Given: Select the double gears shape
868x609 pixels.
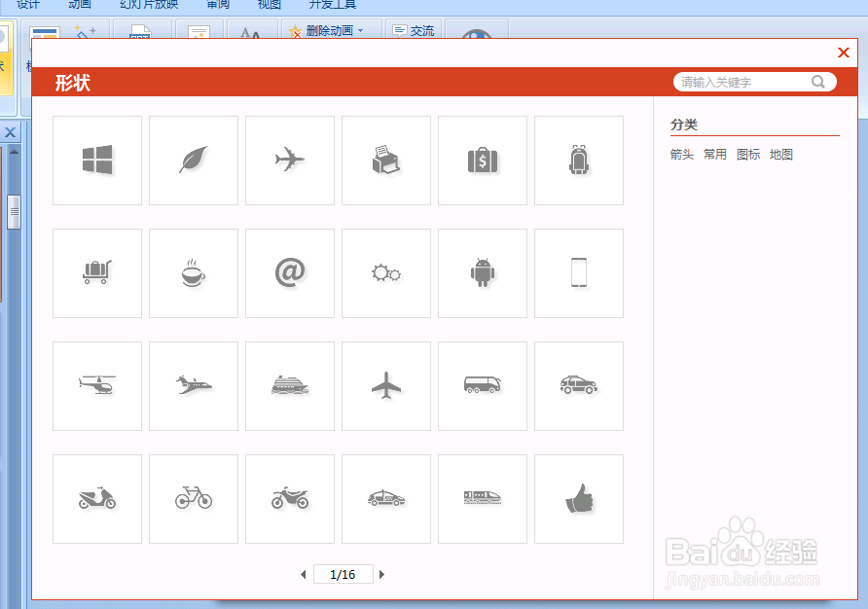Looking at the screenshot, I should pos(386,273).
